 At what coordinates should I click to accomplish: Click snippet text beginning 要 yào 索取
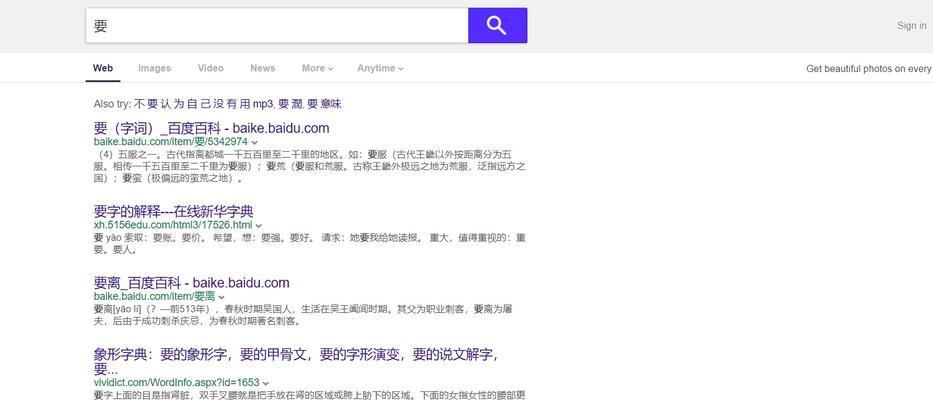309,243
